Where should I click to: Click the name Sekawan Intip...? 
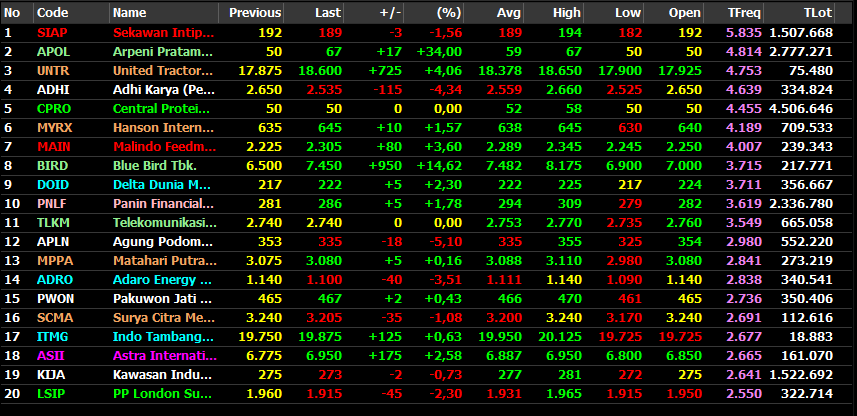[164, 33]
